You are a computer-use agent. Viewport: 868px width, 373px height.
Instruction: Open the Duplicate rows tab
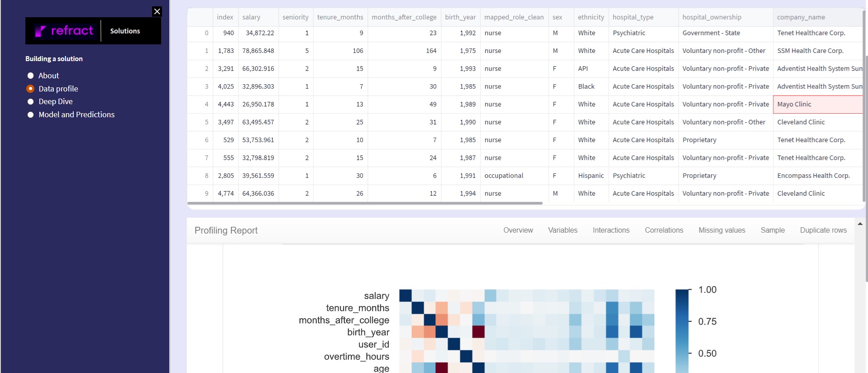(x=823, y=230)
